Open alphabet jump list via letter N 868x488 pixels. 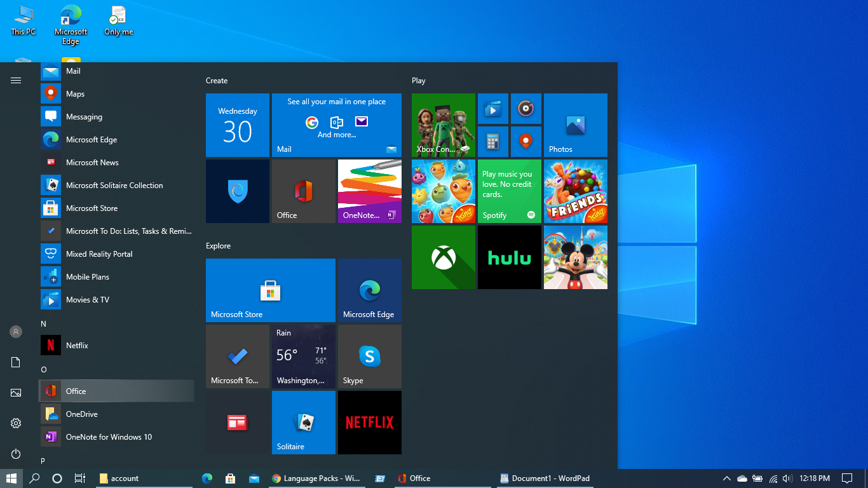44,324
